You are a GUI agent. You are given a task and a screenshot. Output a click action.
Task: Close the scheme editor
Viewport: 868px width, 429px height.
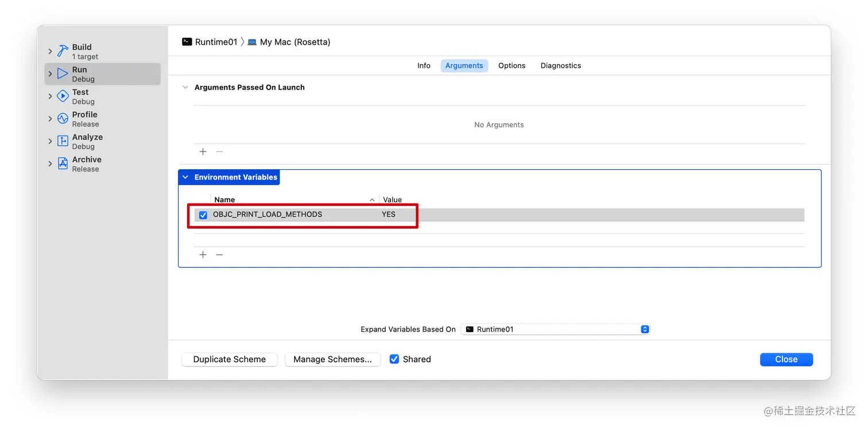pos(786,359)
